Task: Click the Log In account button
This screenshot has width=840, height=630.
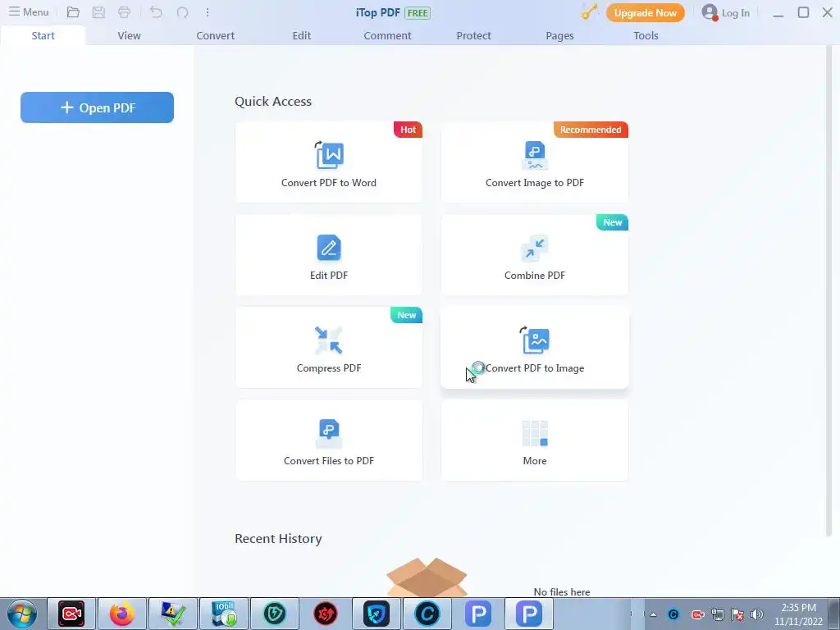Action: (x=726, y=12)
